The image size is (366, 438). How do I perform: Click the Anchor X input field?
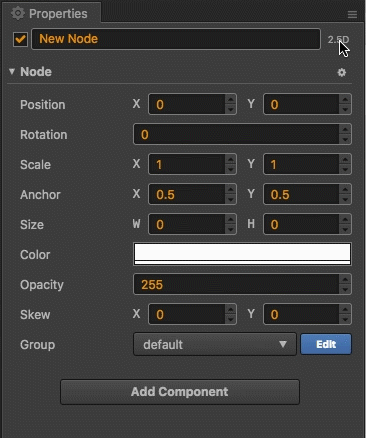[187, 194]
